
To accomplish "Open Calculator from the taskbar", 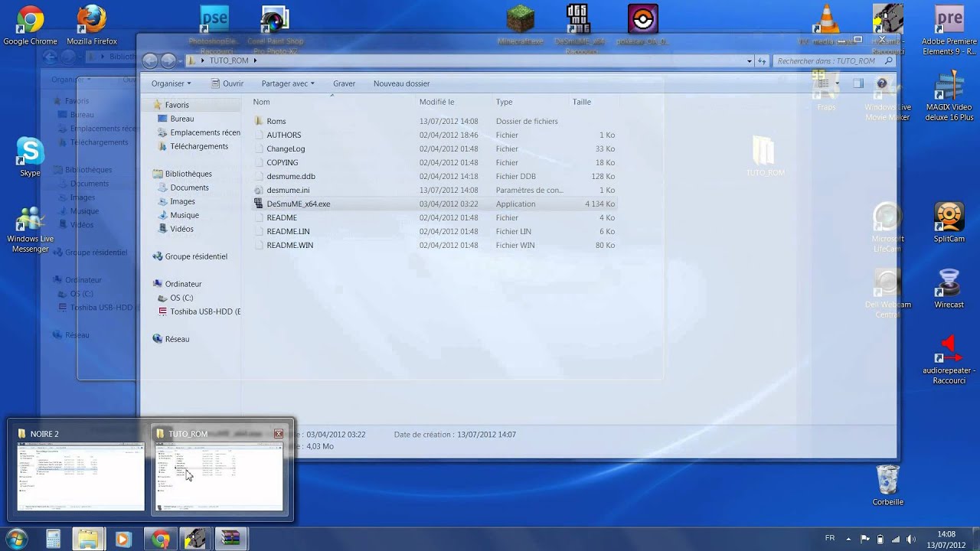I will coord(53,539).
